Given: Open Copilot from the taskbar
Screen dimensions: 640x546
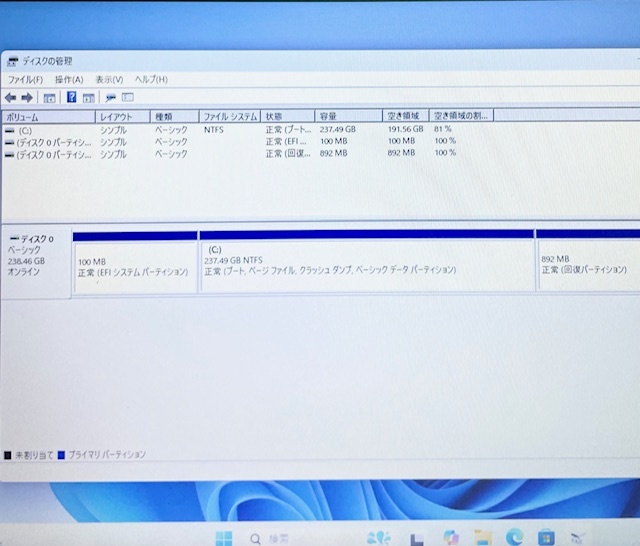Looking at the screenshot, I should pyautogui.click(x=451, y=537).
